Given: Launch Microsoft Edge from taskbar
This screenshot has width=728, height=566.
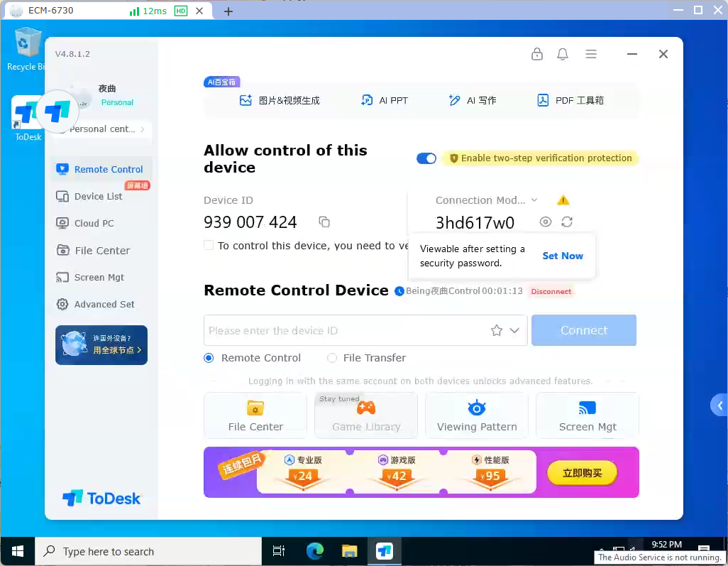Looking at the screenshot, I should (314, 551).
